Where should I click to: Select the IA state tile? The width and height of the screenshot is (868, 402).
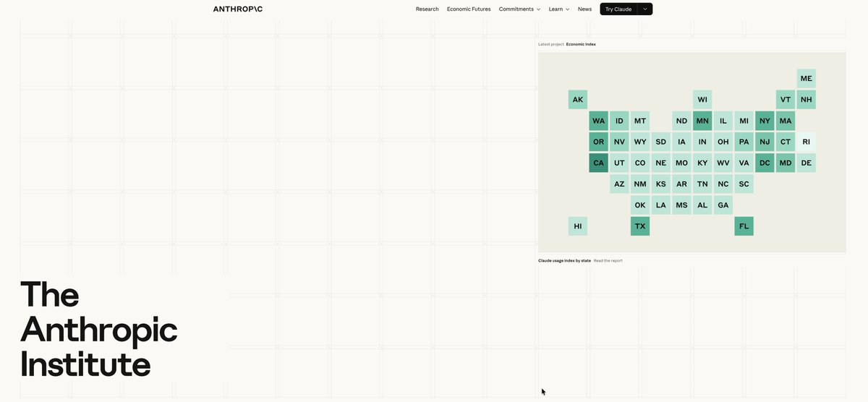pyautogui.click(x=681, y=142)
